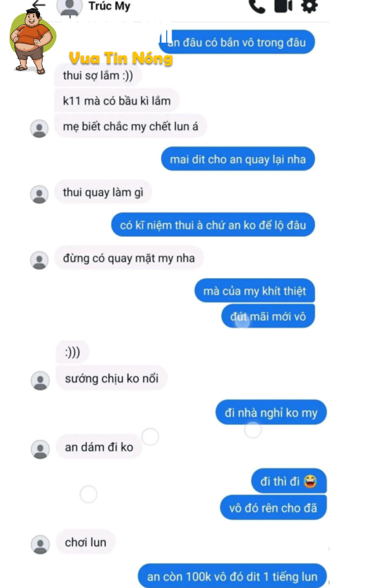Select the 'thui sợ lắm :))' message bubble
The image size is (377, 588).
click(98, 75)
